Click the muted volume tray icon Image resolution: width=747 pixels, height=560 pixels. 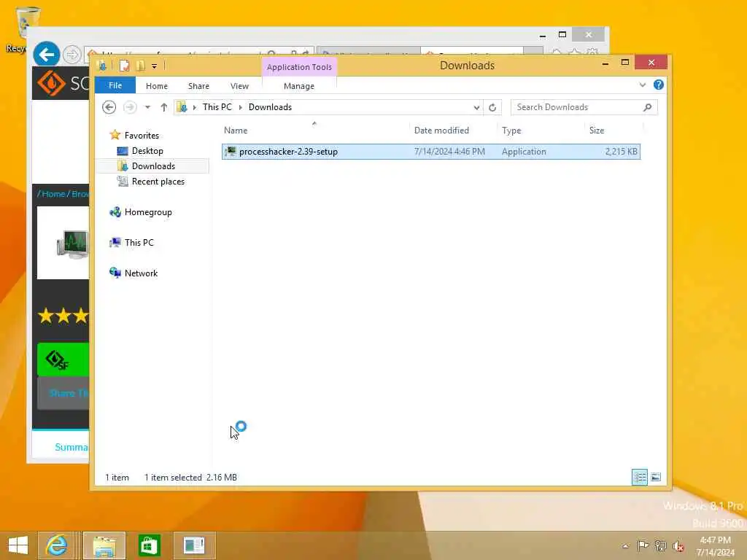[x=678, y=546]
